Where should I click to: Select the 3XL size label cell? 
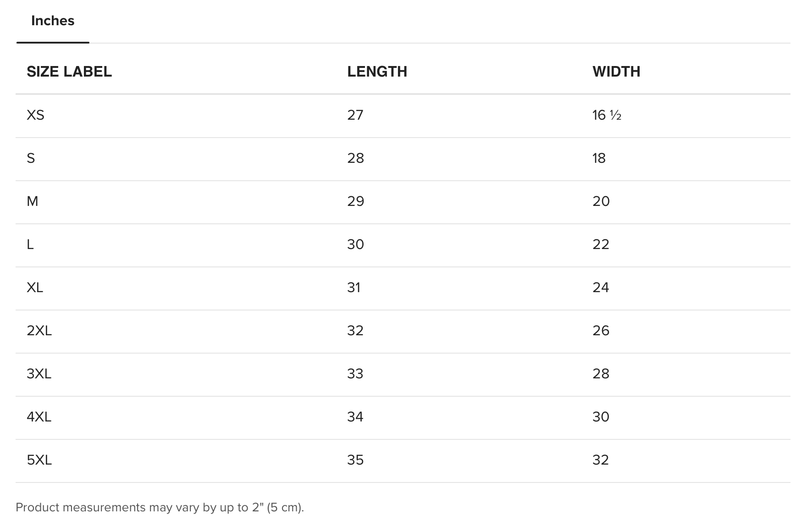point(39,374)
